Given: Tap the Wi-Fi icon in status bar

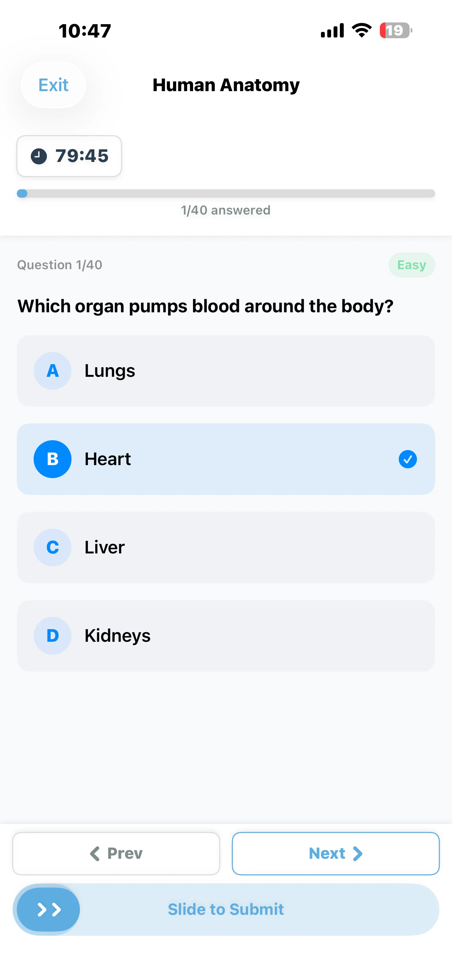Looking at the screenshot, I should 362,30.
